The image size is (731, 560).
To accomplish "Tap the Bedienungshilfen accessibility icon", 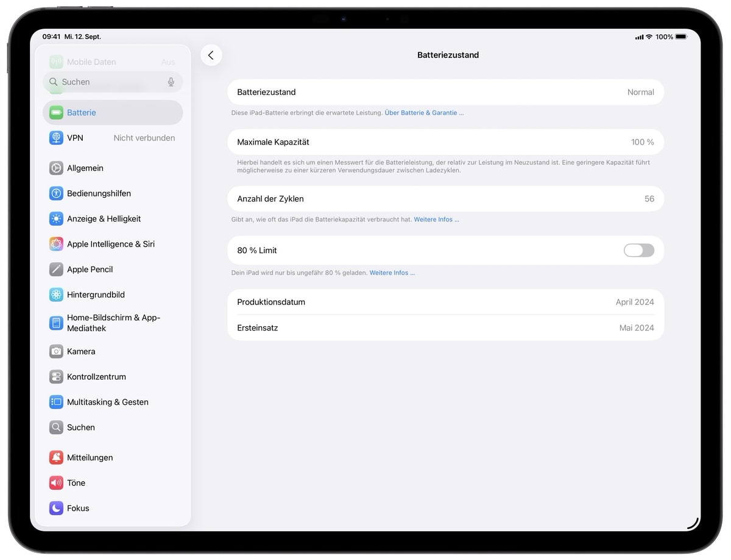I will (56, 194).
